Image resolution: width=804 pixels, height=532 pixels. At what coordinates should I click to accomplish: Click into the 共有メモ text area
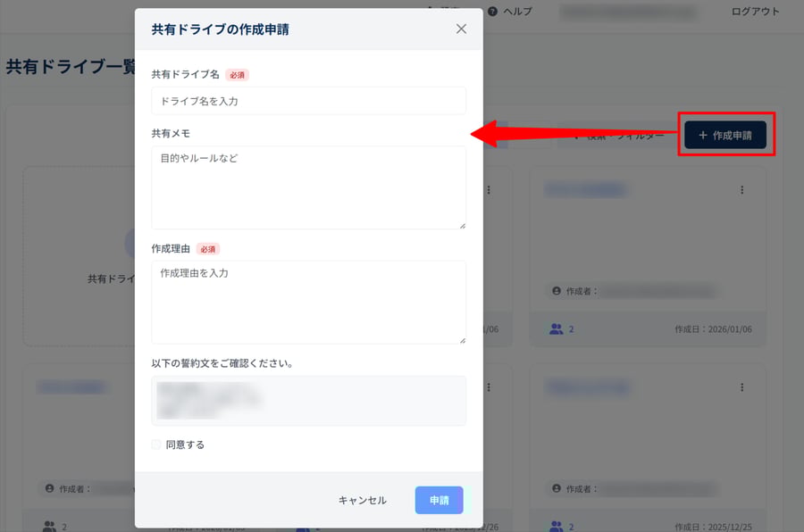[x=308, y=187]
